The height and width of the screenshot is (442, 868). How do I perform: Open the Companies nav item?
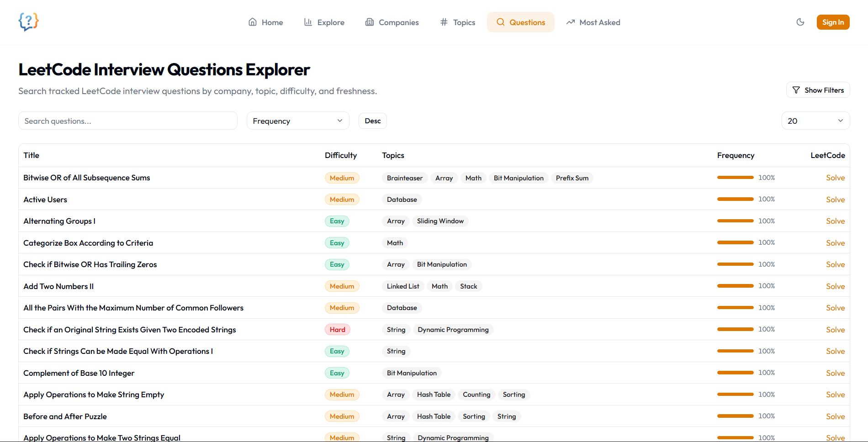pyautogui.click(x=392, y=22)
